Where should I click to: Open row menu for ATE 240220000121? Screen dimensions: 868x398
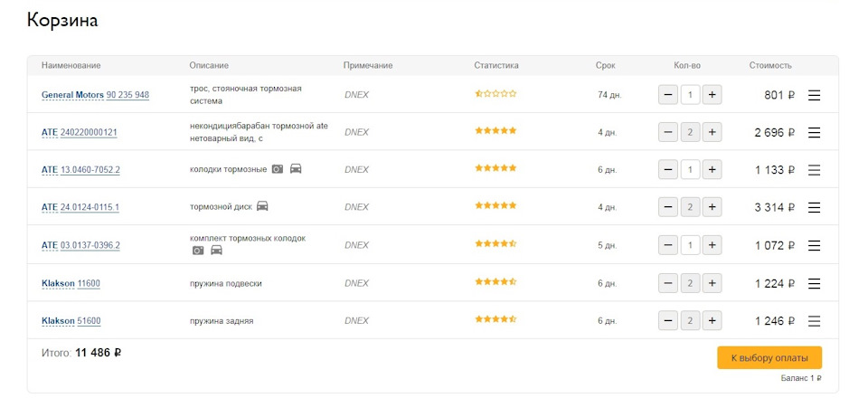tap(814, 133)
